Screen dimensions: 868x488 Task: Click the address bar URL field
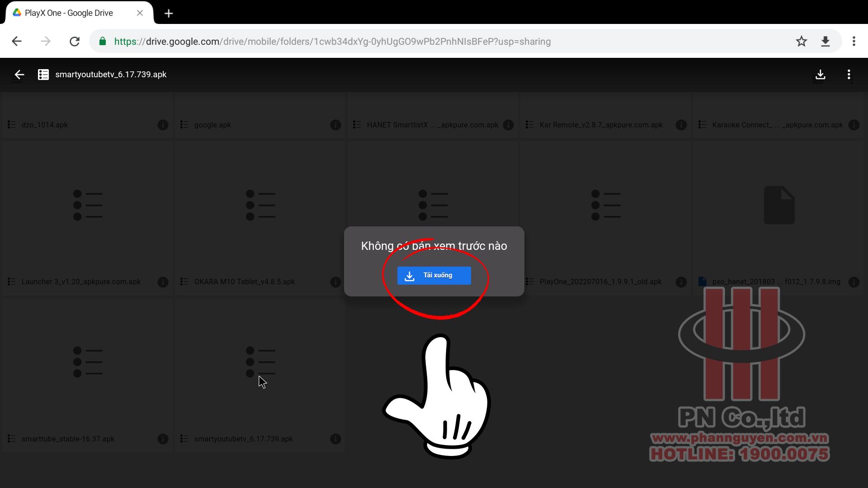coord(332,42)
